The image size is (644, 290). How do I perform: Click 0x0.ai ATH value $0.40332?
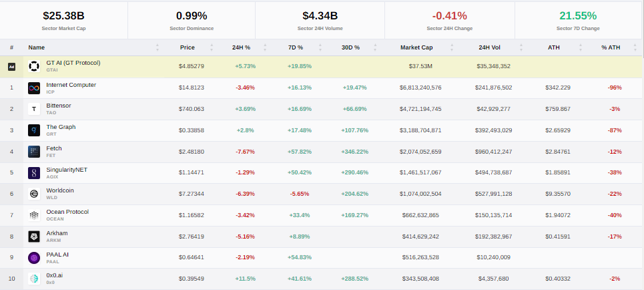point(558,279)
